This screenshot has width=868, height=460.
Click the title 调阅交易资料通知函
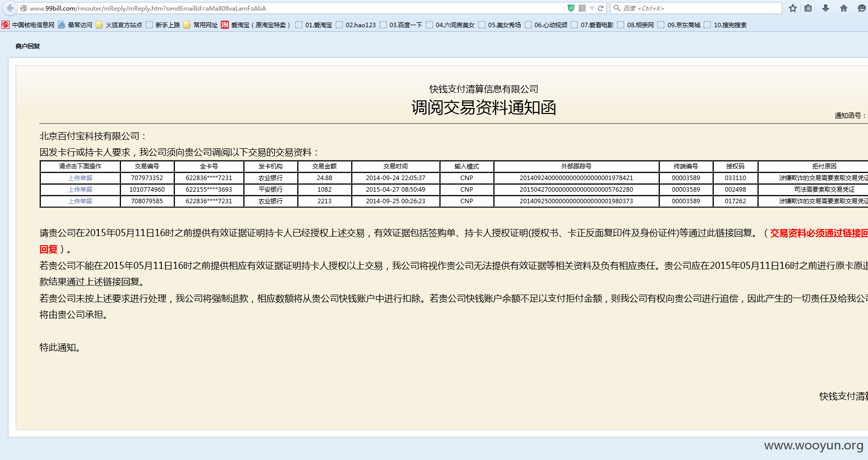click(484, 107)
